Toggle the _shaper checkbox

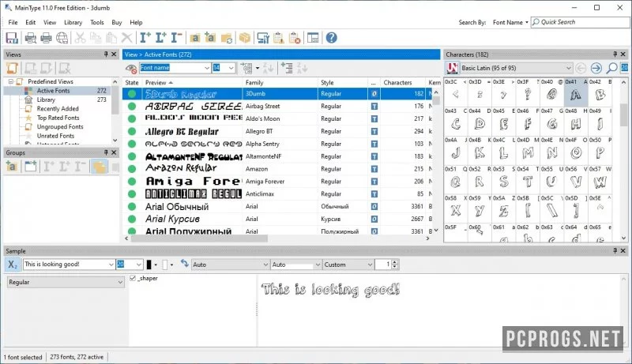point(133,278)
